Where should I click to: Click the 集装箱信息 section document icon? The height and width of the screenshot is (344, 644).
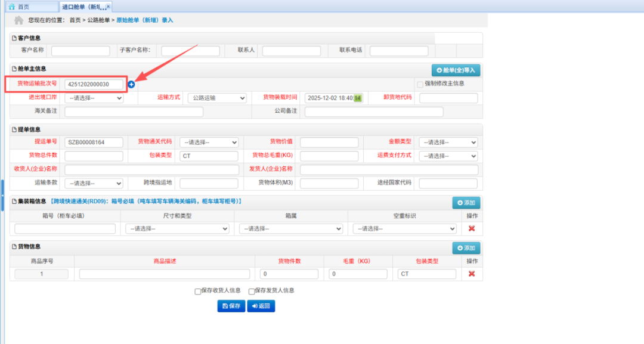(x=14, y=202)
